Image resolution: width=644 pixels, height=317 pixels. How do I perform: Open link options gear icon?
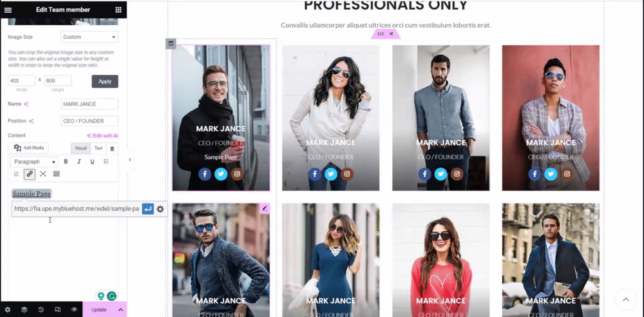(160, 209)
